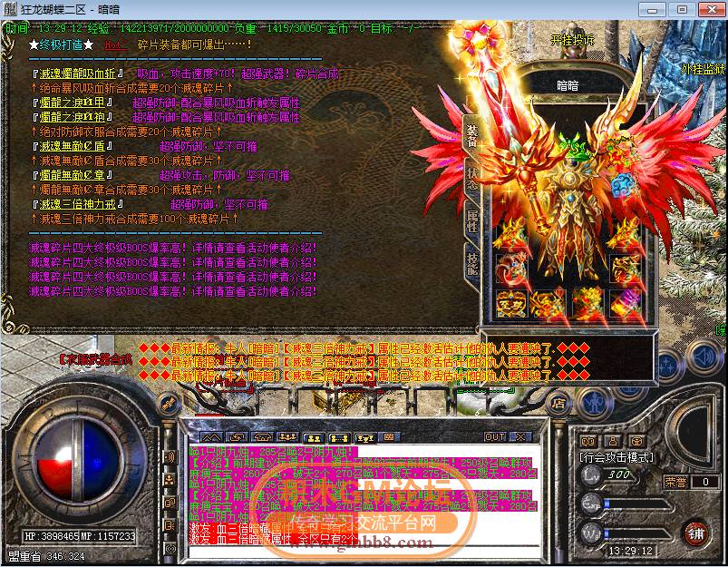Click the X button beside OUT
Image resolution: width=728 pixels, height=567 pixels.
click(521, 437)
